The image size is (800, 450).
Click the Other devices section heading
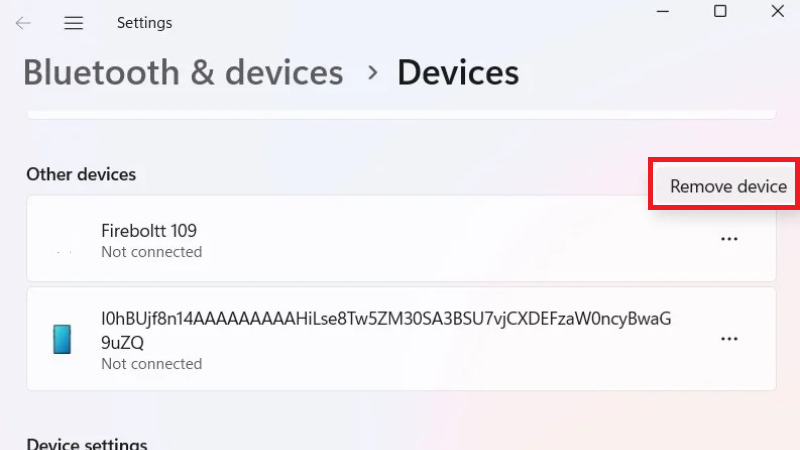(x=81, y=174)
